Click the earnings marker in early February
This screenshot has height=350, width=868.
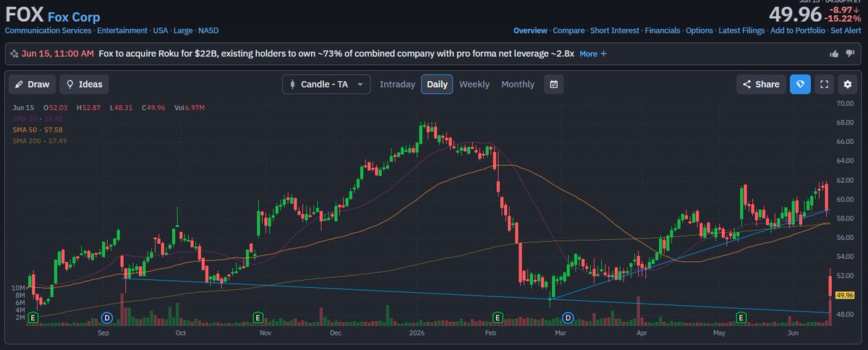(498, 317)
